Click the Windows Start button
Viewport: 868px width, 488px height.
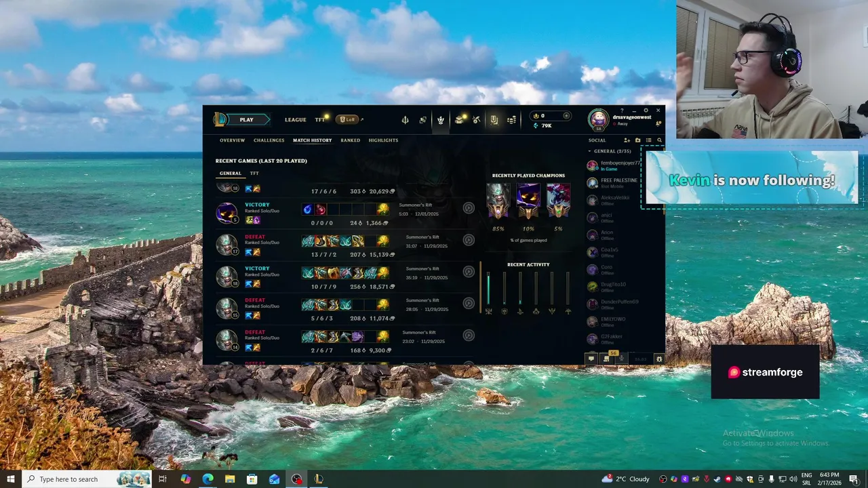click(x=10, y=479)
